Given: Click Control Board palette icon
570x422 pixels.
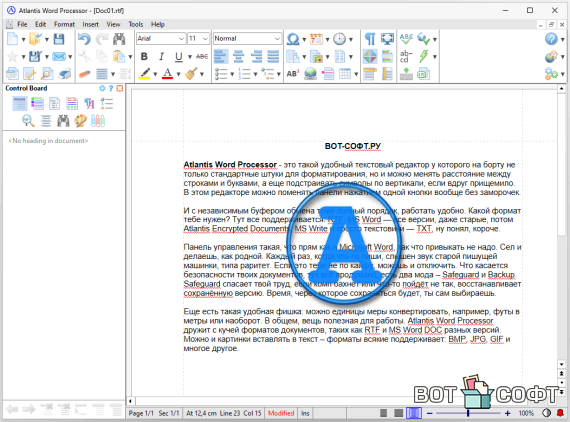Looking at the screenshot, I should click(x=80, y=121).
